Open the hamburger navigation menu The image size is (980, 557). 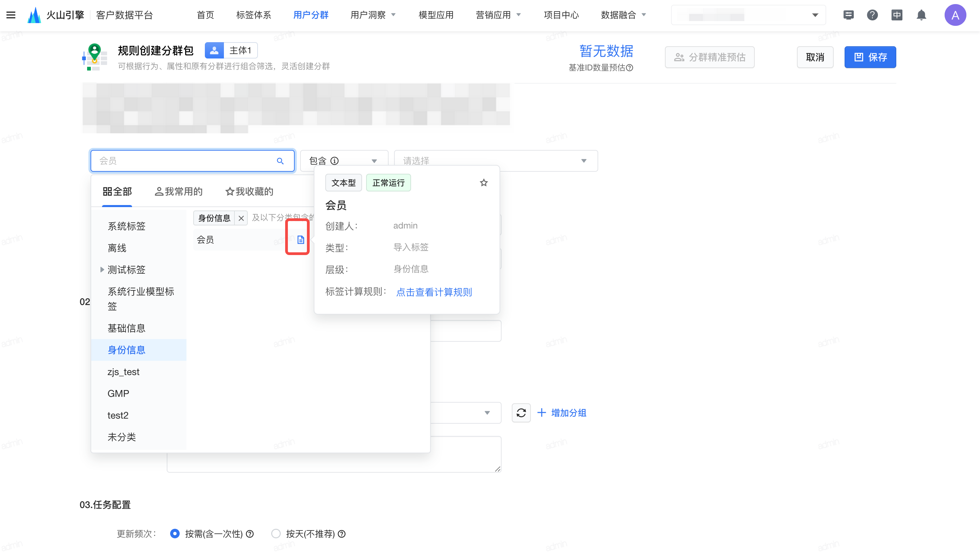tap(11, 15)
